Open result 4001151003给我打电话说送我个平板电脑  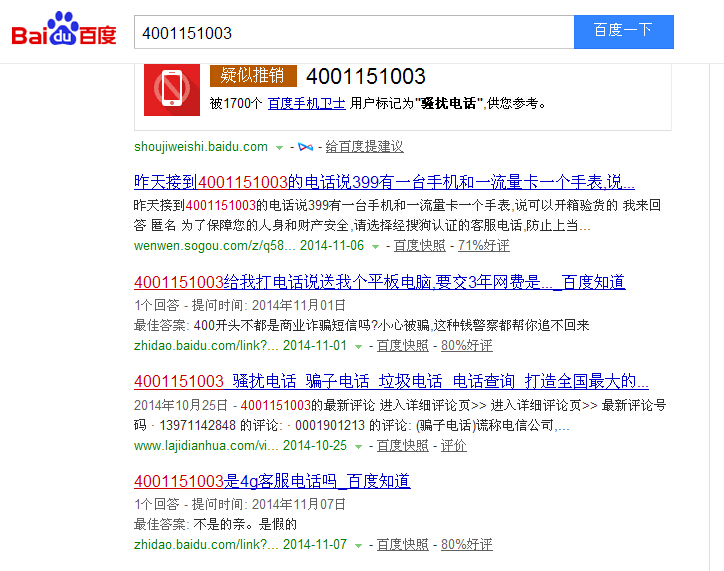coord(380,282)
